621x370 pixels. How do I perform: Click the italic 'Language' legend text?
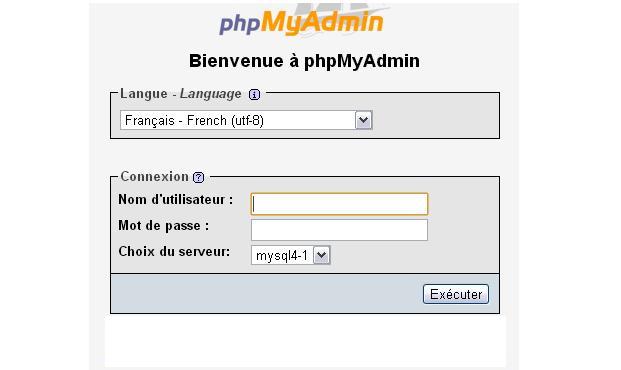coord(211,94)
